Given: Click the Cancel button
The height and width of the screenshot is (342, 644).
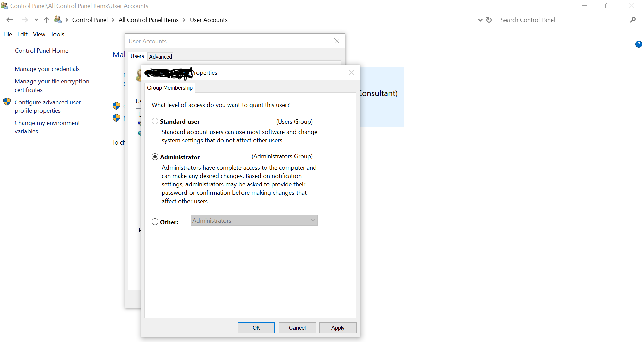Looking at the screenshot, I should [297, 328].
